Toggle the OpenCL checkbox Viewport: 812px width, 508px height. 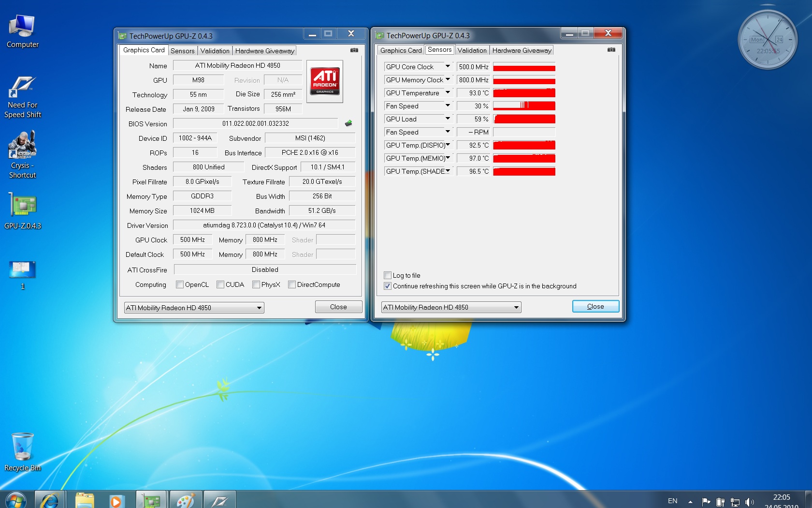[180, 284]
